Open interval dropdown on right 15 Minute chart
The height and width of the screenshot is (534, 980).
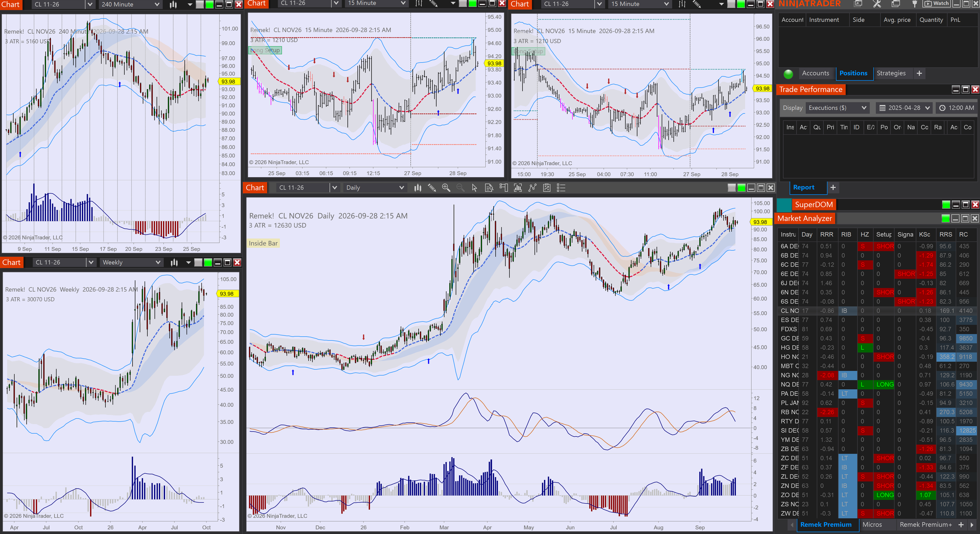pyautogui.click(x=640, y=4)
